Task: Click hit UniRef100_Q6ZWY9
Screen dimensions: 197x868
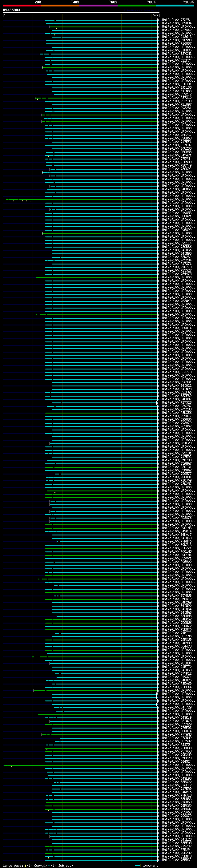Action: (x=177, y=301)
